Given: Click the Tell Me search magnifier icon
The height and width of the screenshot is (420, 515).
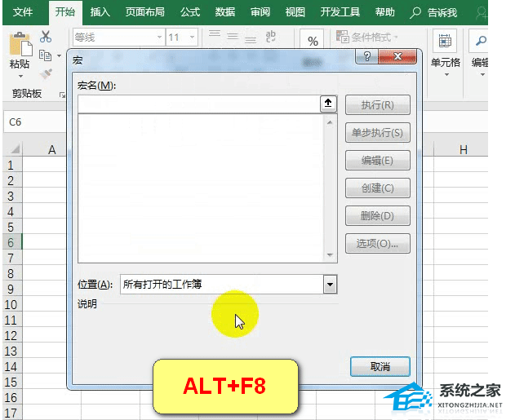Looking at the screenshot, I should tap(415, 12).
